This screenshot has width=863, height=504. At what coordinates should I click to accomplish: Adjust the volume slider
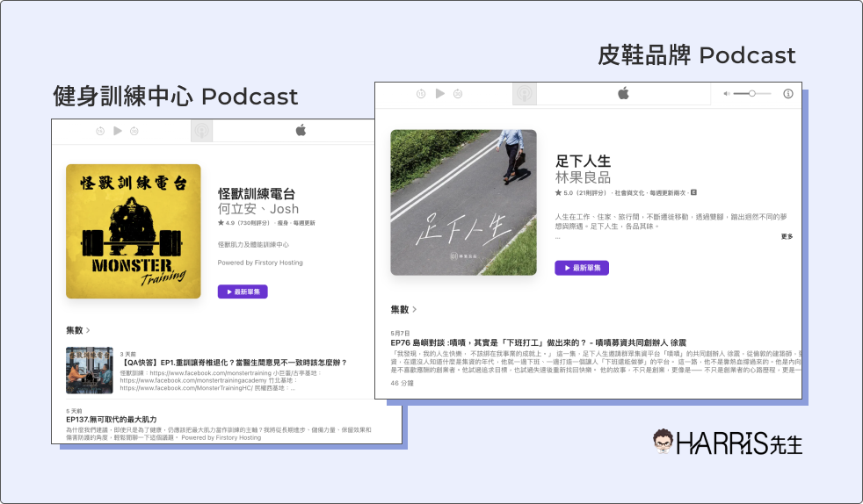point(751,94)
